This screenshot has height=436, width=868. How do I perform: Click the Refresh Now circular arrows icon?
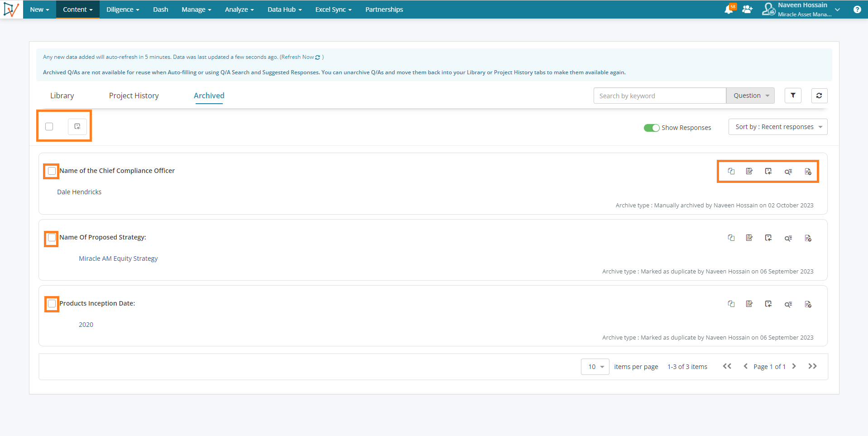coord(317,57)
